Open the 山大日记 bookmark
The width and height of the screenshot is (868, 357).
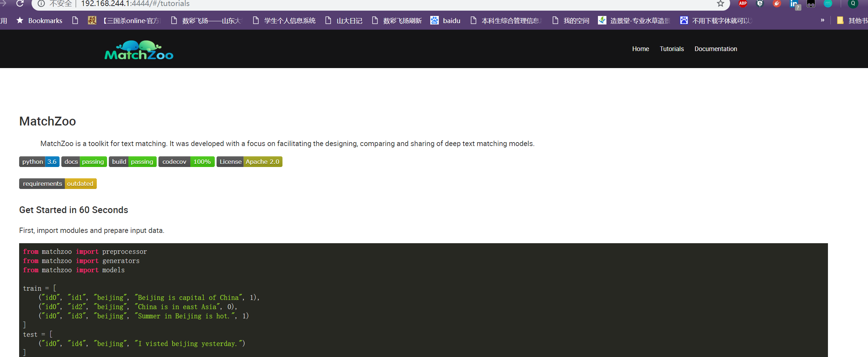[x=349, y=20]
